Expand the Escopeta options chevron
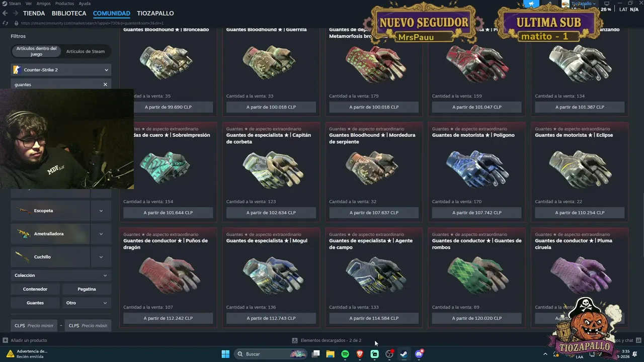This screenshot has height=362, width=644. click(101, 211)
